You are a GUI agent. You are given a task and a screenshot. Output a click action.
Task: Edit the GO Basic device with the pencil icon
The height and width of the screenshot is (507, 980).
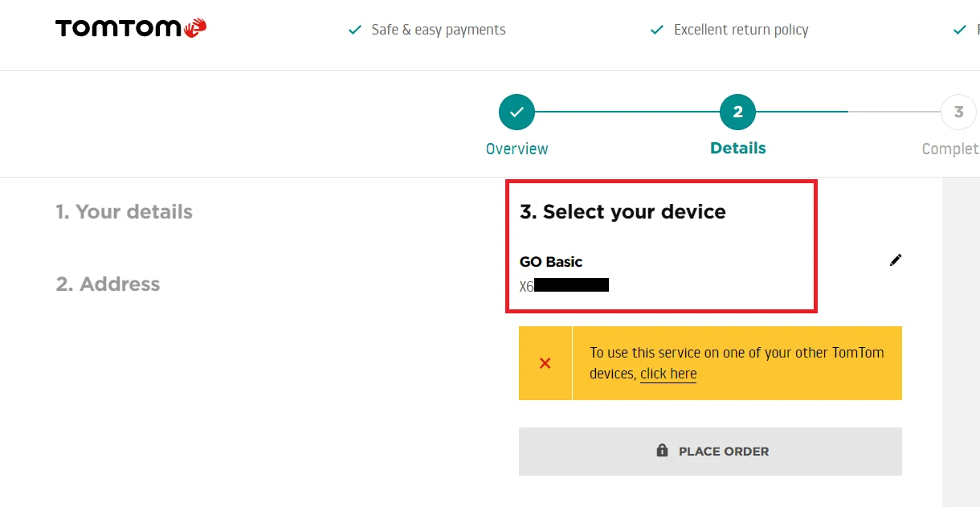(x=896, y=260)
